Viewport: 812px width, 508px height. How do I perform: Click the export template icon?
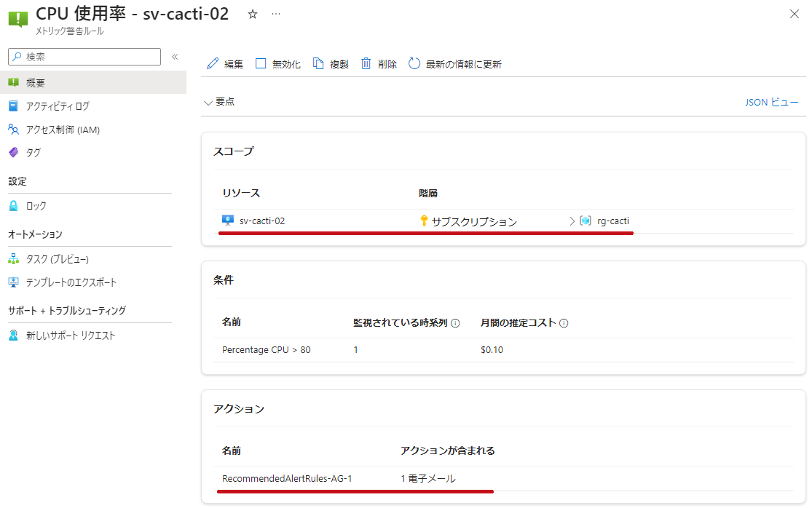13,282
